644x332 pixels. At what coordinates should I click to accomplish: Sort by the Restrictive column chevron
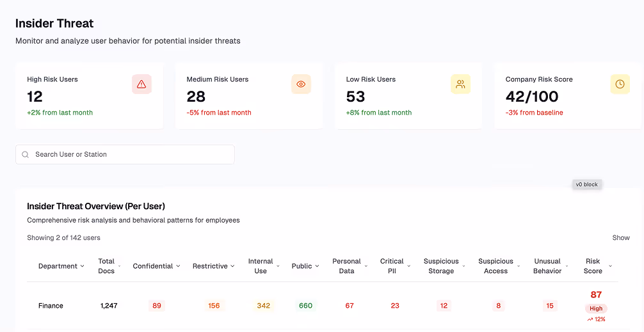click(232, 266)
